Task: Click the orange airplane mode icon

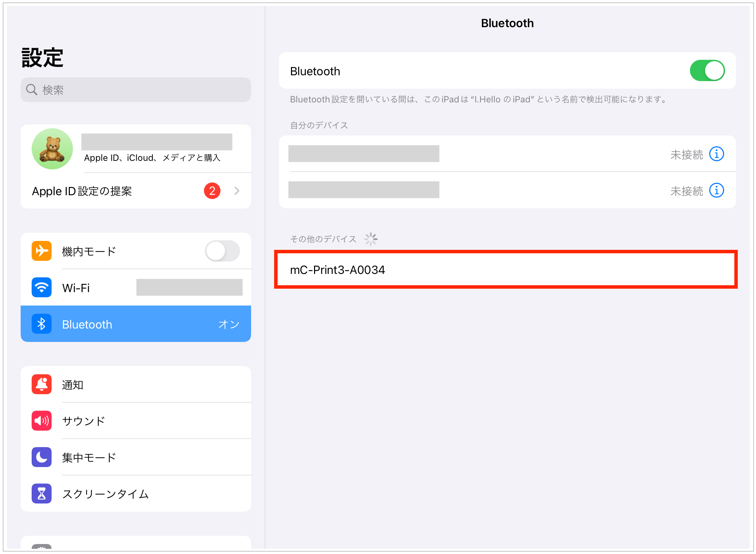Action: [42, 251]
